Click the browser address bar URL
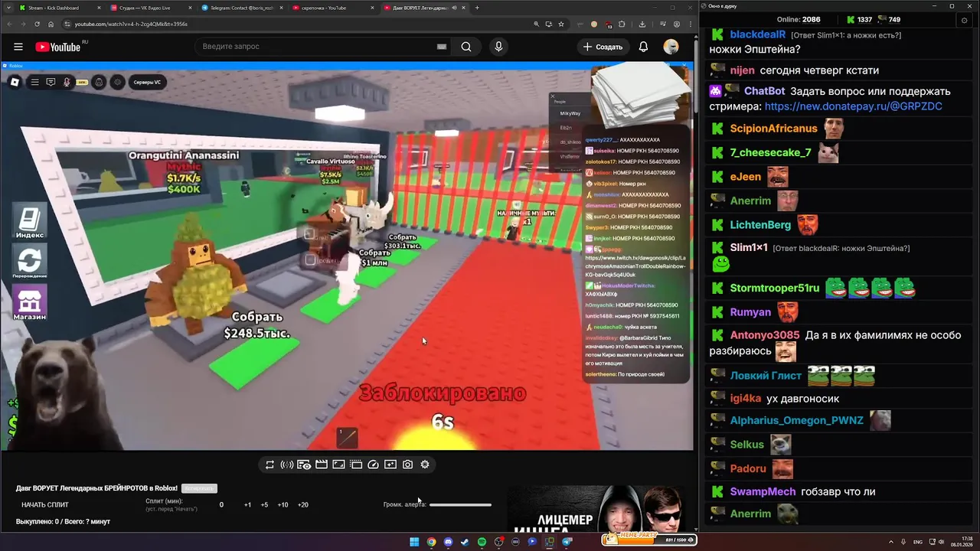Screen dimensions: 980x551 click(x=131, y=24)
